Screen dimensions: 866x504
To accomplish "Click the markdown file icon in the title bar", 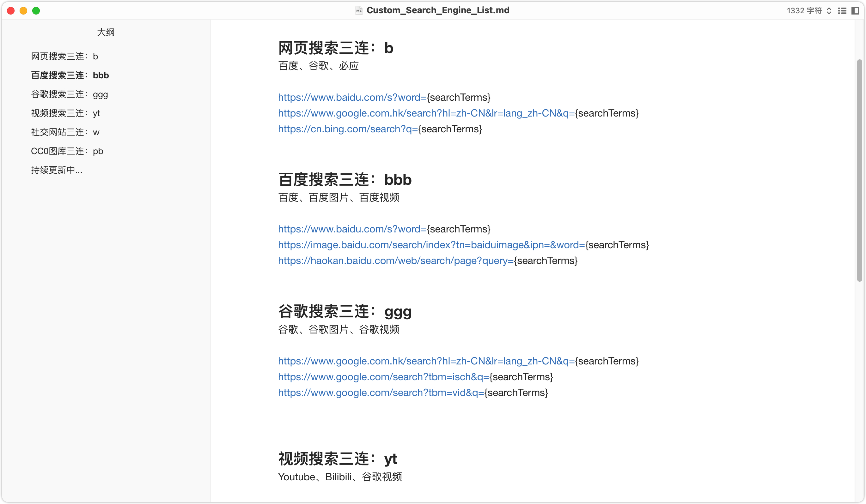I will (359, 11).
